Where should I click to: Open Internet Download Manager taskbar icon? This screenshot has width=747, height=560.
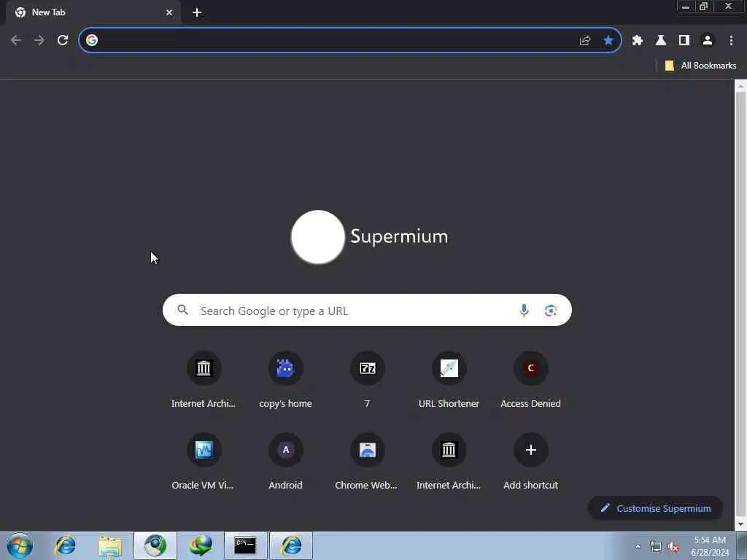pyautogui.click(x=201, y=545)
